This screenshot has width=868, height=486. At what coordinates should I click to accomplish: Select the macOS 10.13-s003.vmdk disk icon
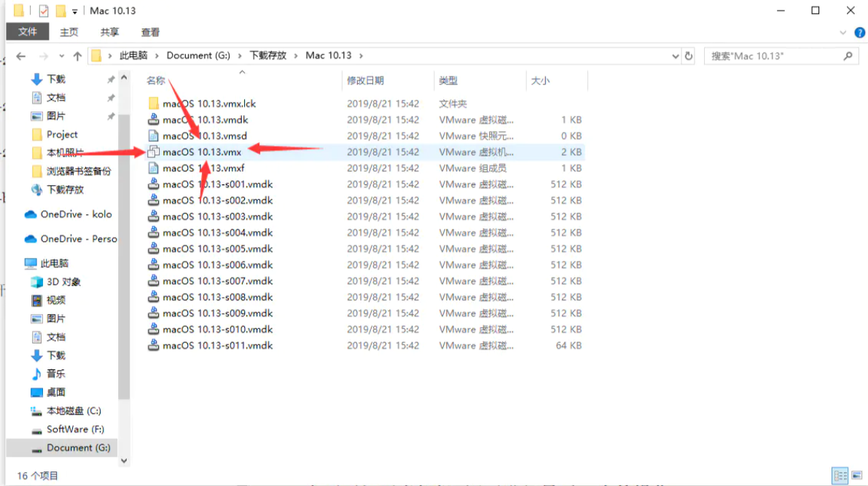(x=153, y=216)
